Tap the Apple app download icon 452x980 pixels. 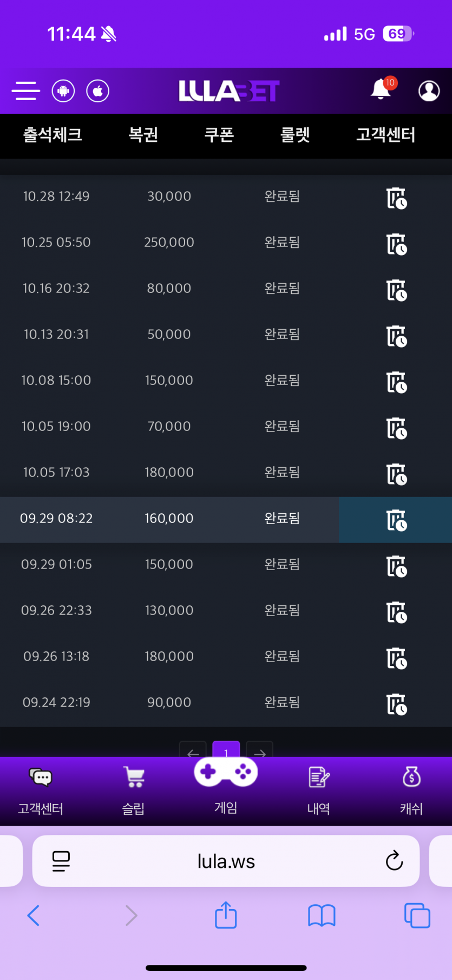point(98,91)
